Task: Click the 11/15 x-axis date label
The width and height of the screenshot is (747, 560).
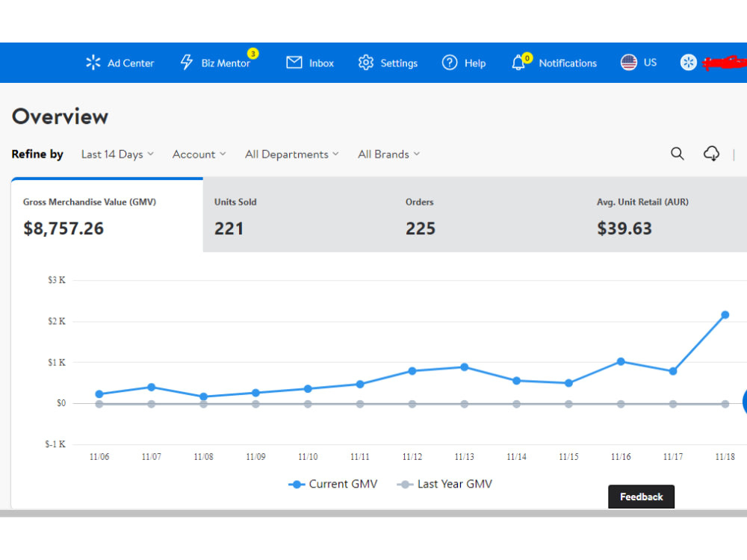Action: coord(568,457)
